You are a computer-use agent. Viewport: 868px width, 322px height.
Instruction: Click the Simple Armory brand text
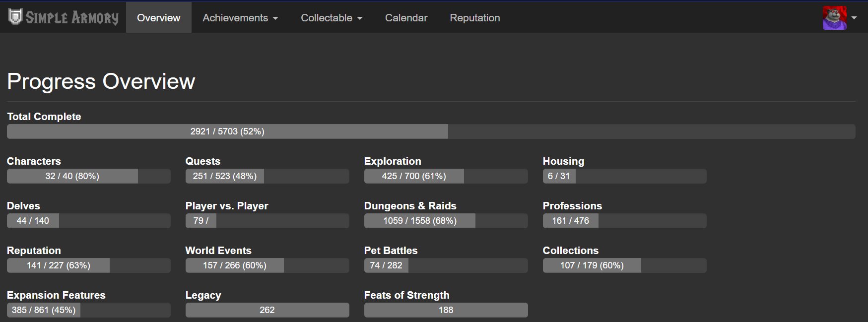[x=72, y=18]
